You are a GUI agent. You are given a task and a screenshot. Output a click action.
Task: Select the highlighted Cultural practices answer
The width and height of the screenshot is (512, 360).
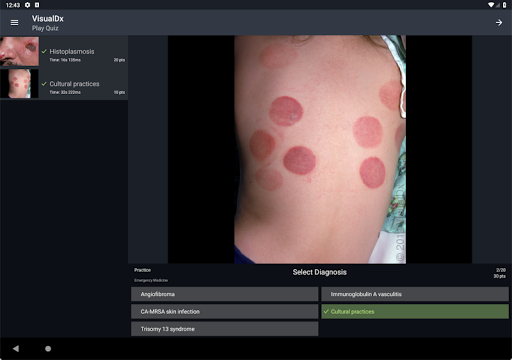[x=415, y=312]
